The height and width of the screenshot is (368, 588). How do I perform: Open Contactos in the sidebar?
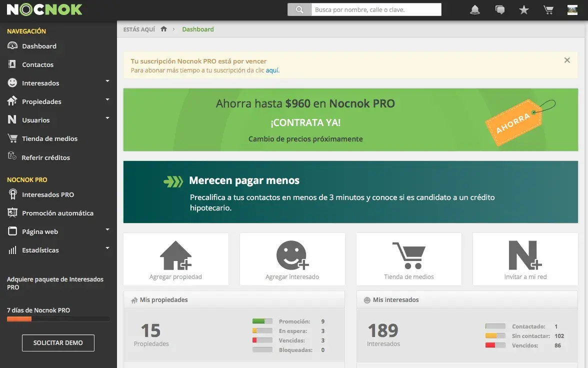(x=37, y=64)
